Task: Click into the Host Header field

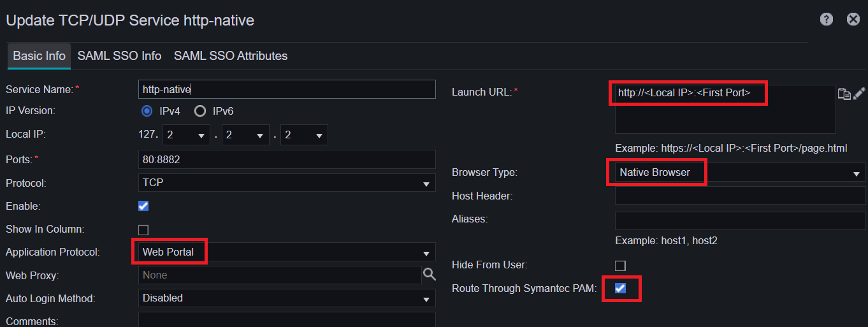Action: click(740, 196)
